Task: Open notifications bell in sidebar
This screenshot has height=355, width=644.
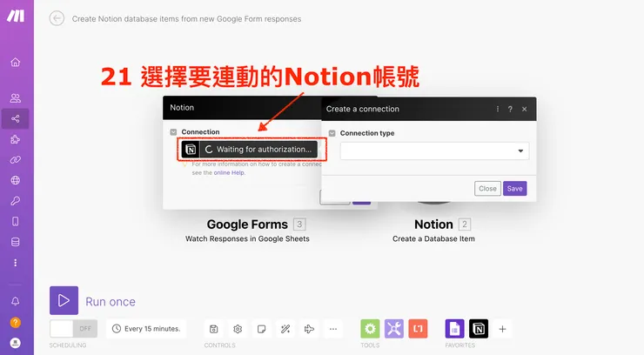Action: (x=15, y=301)
